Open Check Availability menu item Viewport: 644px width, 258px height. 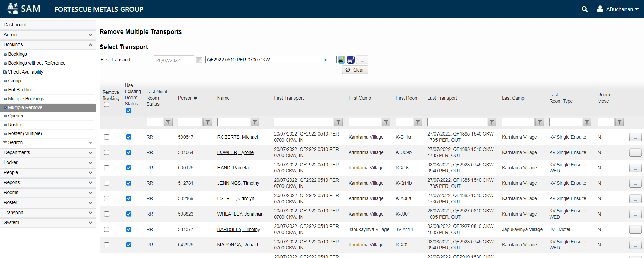point(25,72)
